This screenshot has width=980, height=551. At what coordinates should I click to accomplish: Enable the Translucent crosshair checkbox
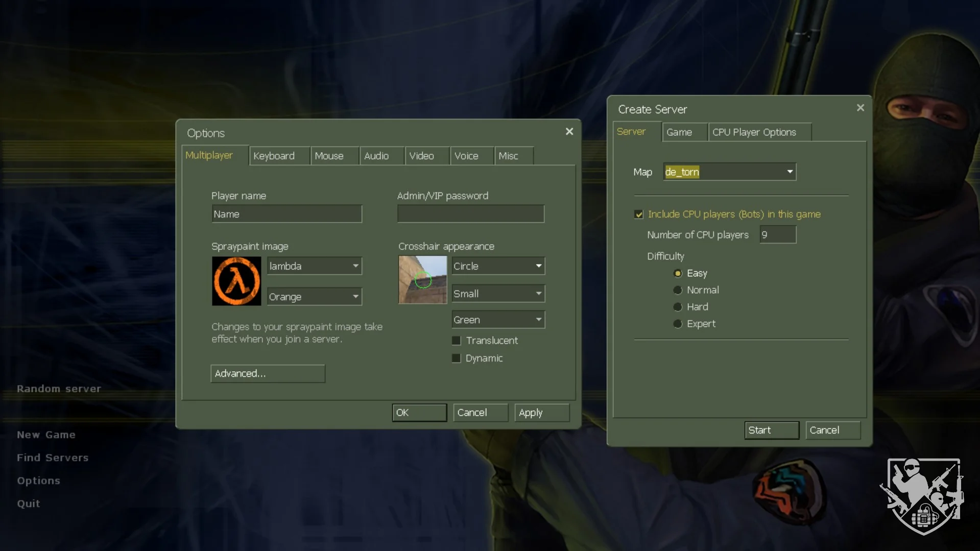[457, 341]
